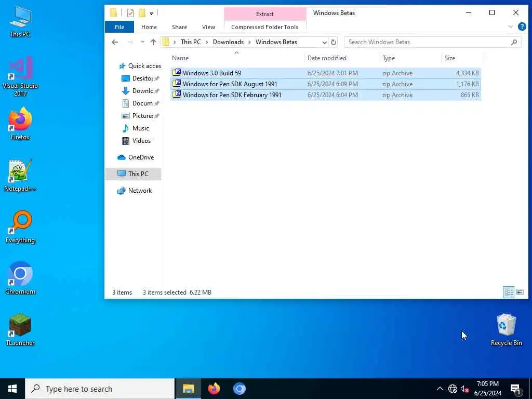Screen dimensions: 532x399
Task: Open Chromium from the taskbar
Action: coord(239,389)
